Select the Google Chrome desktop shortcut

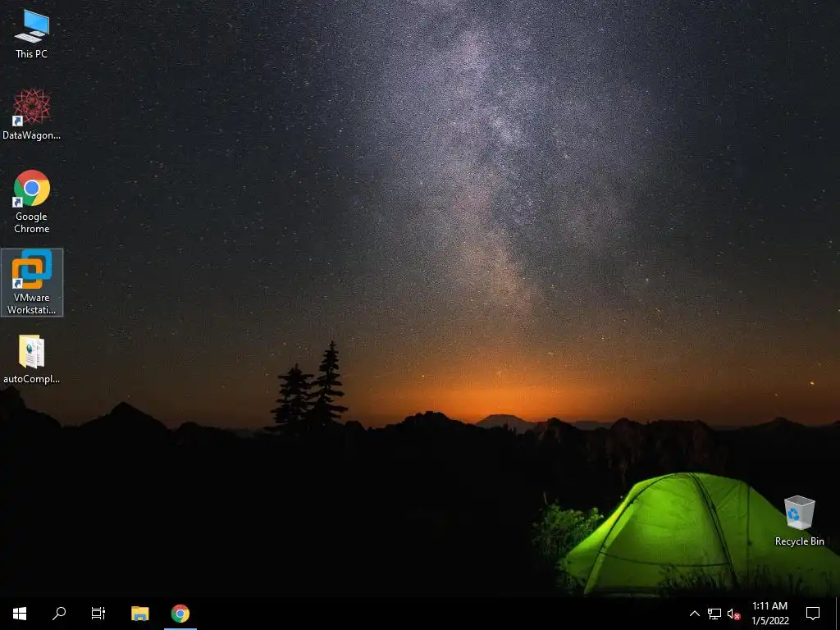coord(32,202)
